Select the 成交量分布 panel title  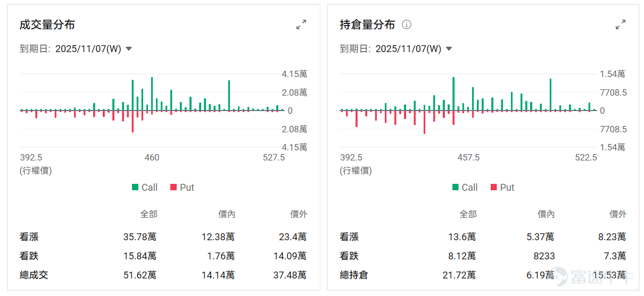47,24
